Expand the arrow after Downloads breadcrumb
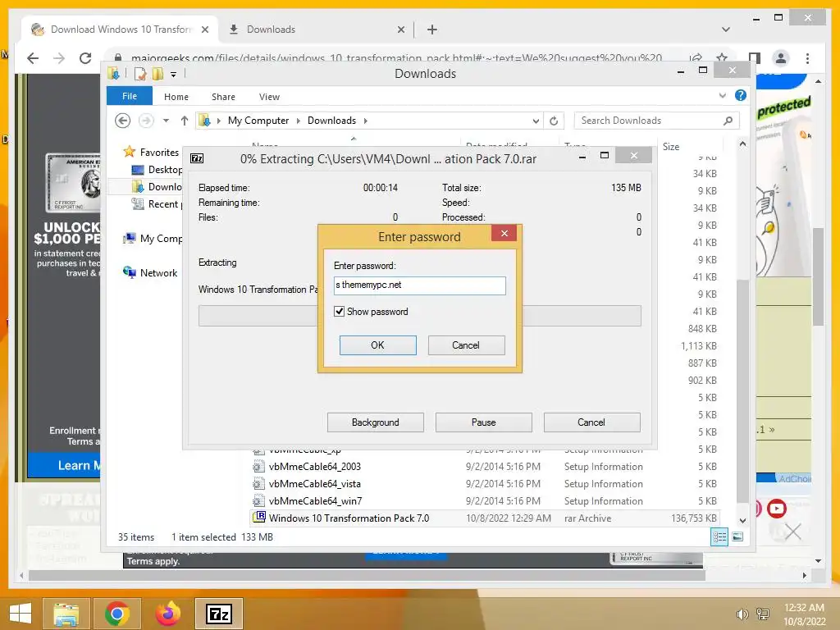 365,121
